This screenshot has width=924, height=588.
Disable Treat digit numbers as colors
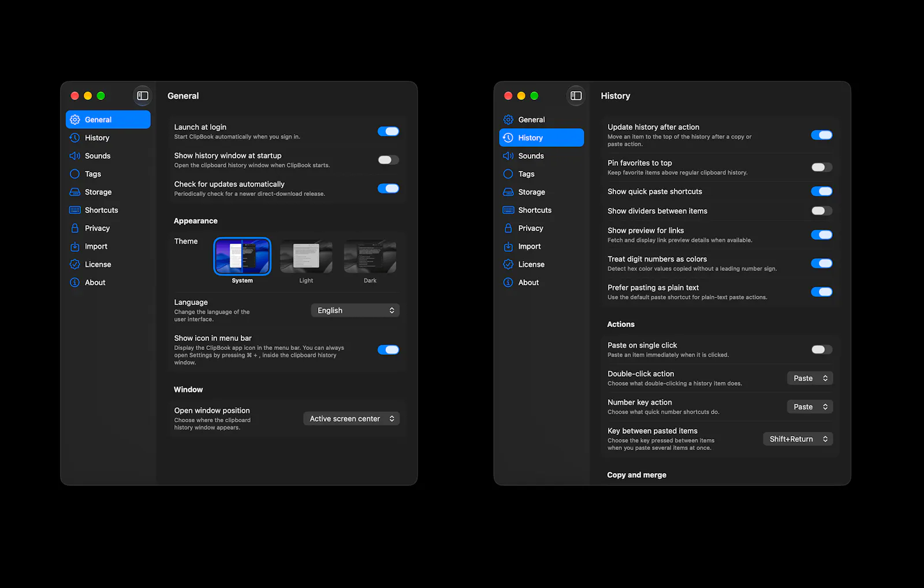822,263
